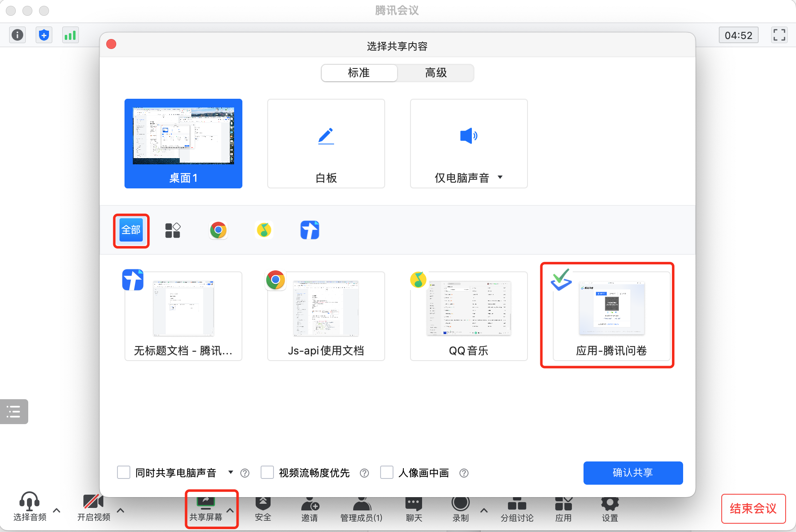Open 聊天 chat panel

(414, 510)
